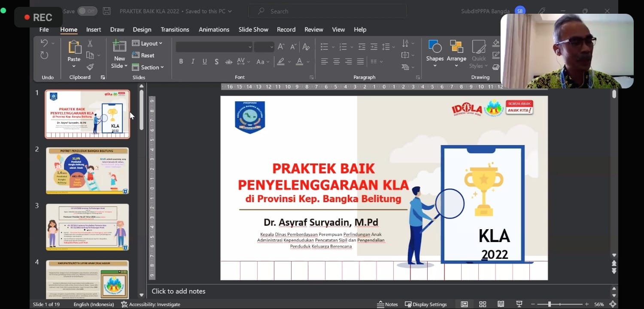Click the Cut scissors icon
The height and width of the screenshot is (309, 644).
(x=90, y=43)
